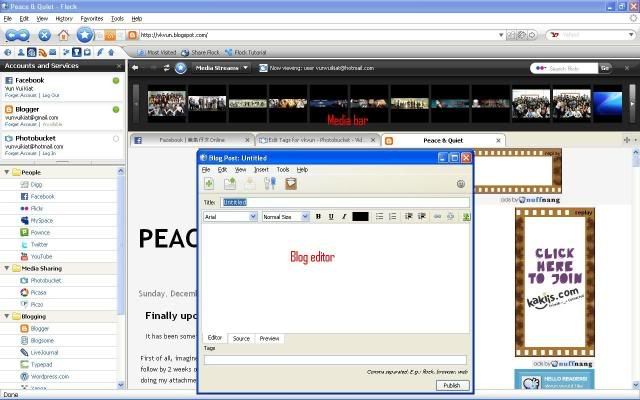Open the Arial font dropdown

[230, 217]
